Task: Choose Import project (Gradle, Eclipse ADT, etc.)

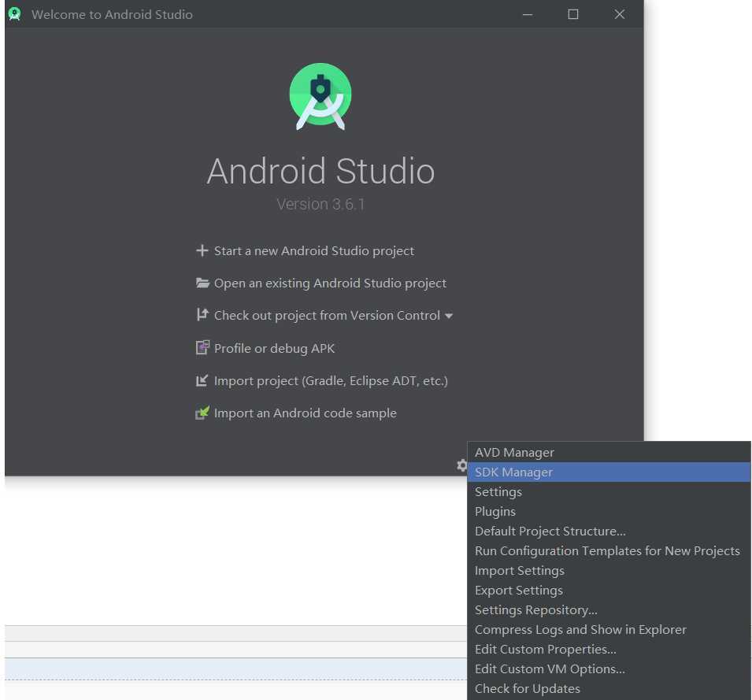Action: point(331,380)
